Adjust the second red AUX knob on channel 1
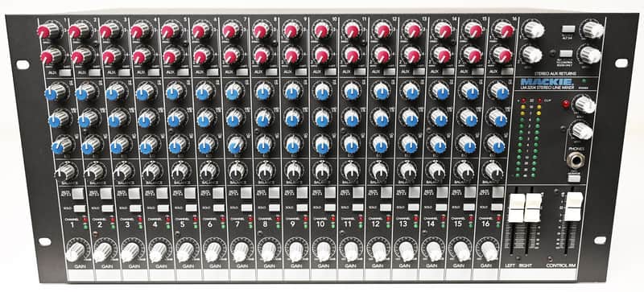The width and height of the screenshot is (644, 292). point(50,56)
